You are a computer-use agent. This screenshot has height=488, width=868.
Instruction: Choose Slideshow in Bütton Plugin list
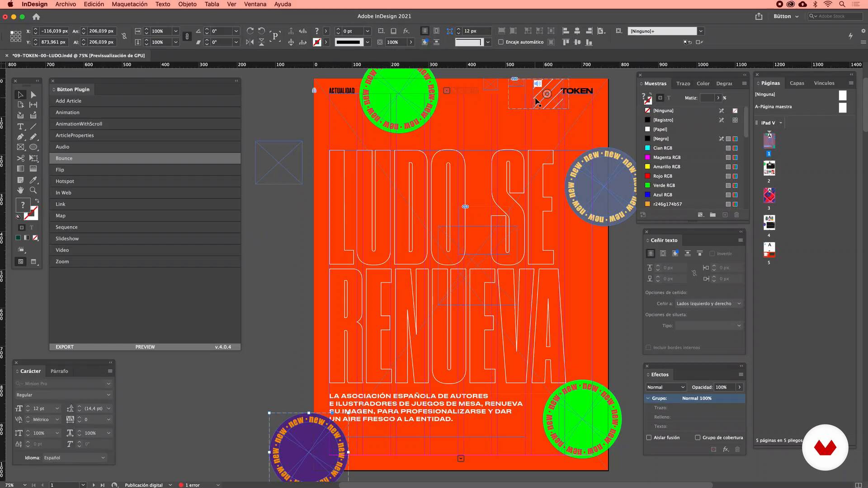[145, 239]
